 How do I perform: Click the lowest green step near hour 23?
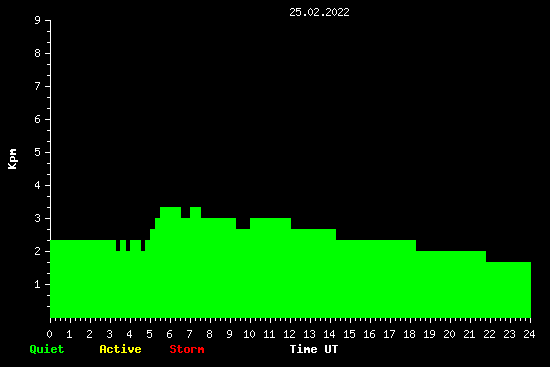coord(509,289)
